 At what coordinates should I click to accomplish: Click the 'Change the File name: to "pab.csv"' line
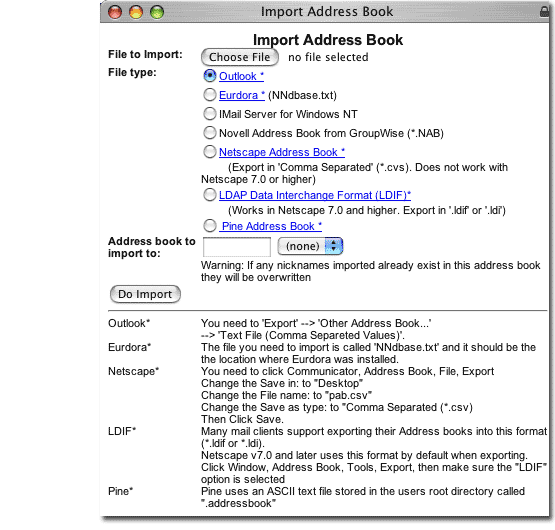click(x=286, y=395)
